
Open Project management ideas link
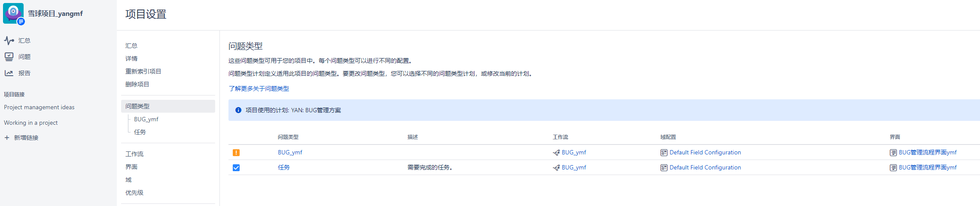39,107
